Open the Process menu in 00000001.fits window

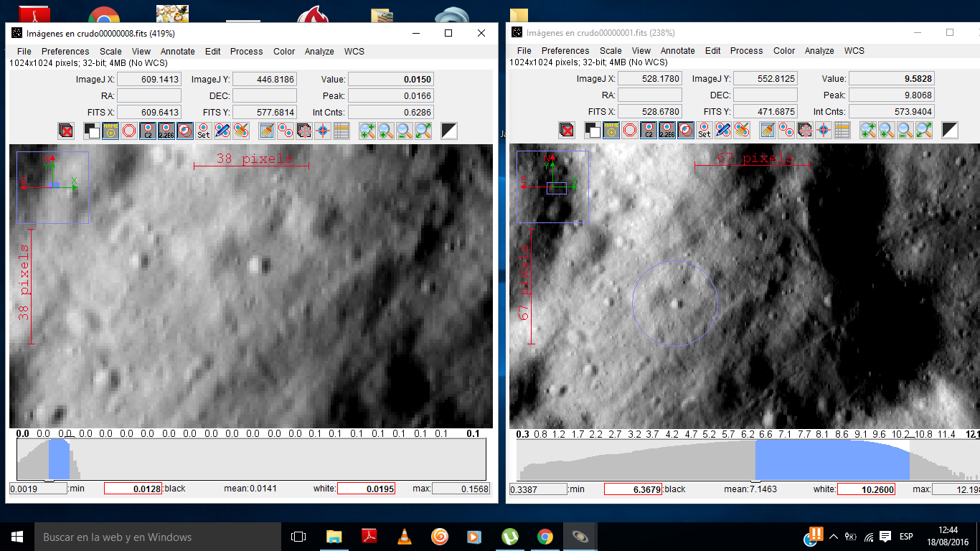coord(746,51)
